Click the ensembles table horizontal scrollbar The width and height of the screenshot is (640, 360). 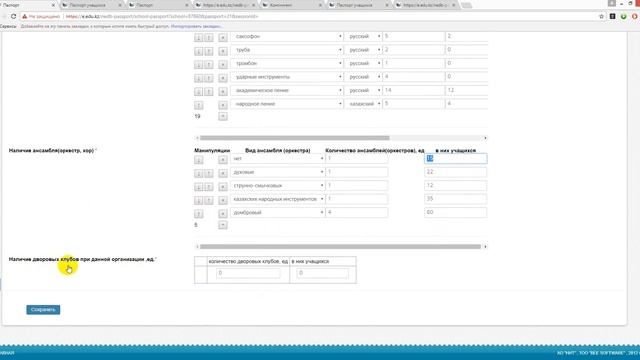click(340, 247)
